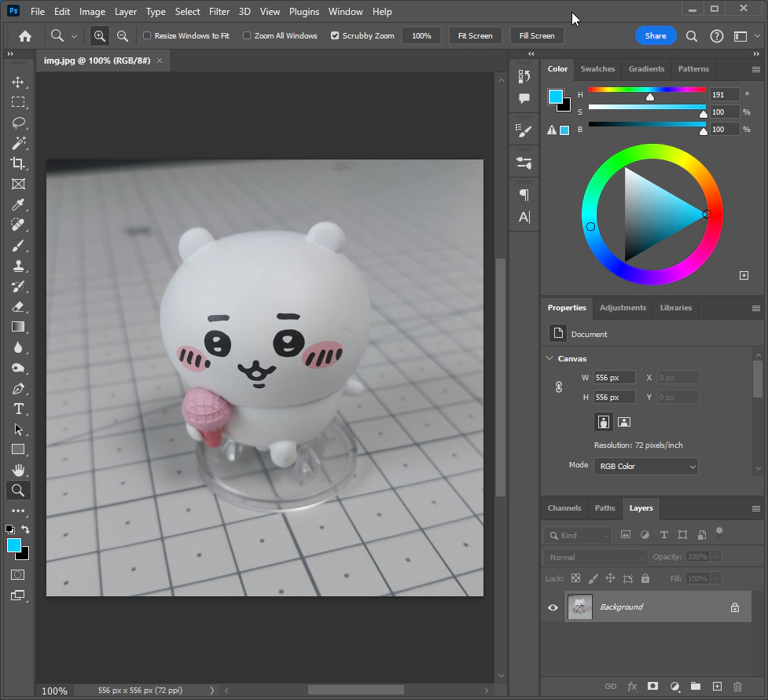Open the layer Fill dropdown arrow
Image resolution: width=768 pixels, height=700 pixels.
tap(717, 578)
